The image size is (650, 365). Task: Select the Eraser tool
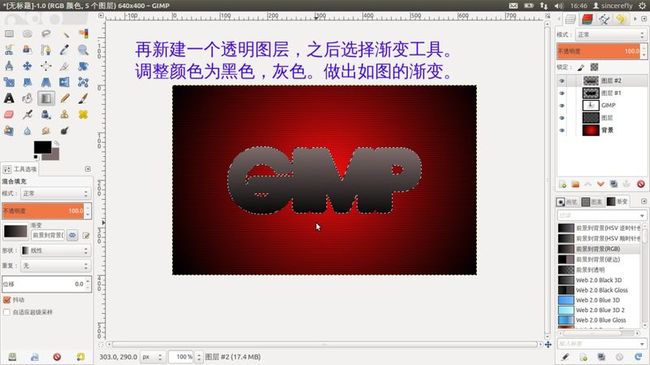click(x=9, y=114)
